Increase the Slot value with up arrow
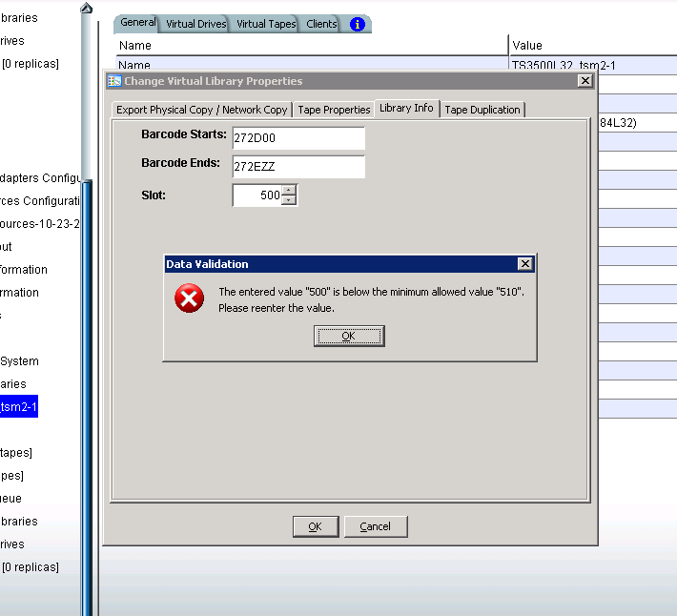Image resolution: width=677 pixels, height=616 pixels. click(x=290, y=190)
